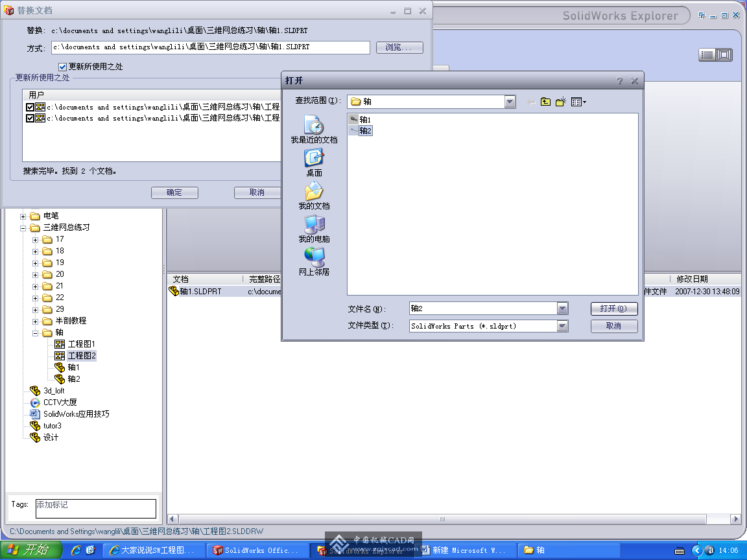Click the Windows 开始 Start button
747x560 pixels.
[x=30, y=550]
